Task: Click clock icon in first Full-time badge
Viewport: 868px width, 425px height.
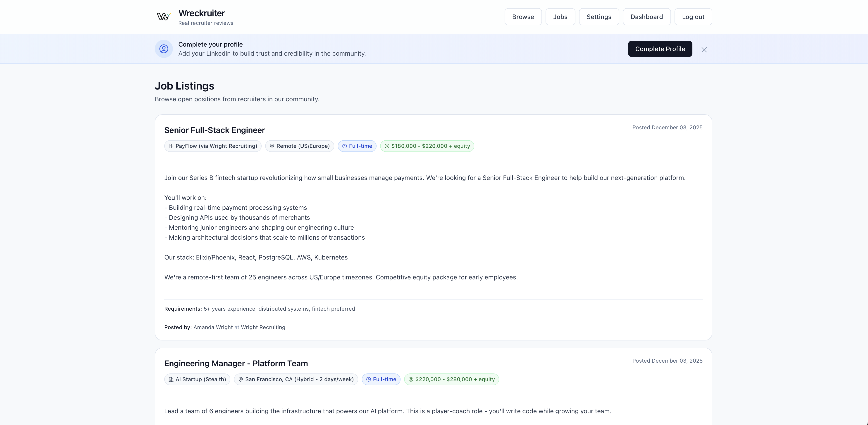Action: point(344,146)
